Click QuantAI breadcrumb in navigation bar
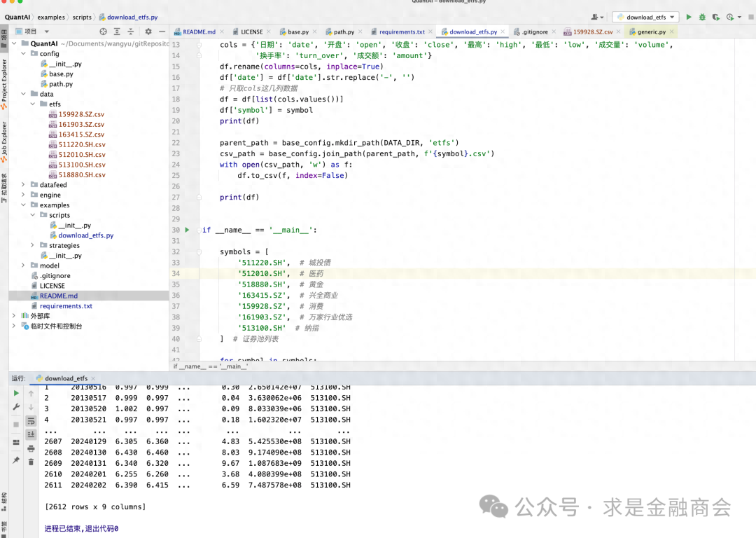 [17, 17]
